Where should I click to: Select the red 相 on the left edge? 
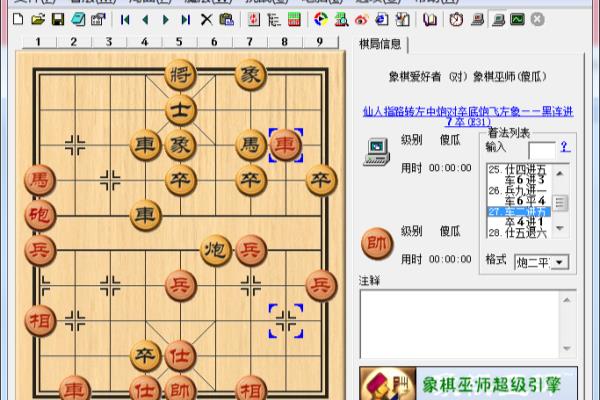point(39,321)
